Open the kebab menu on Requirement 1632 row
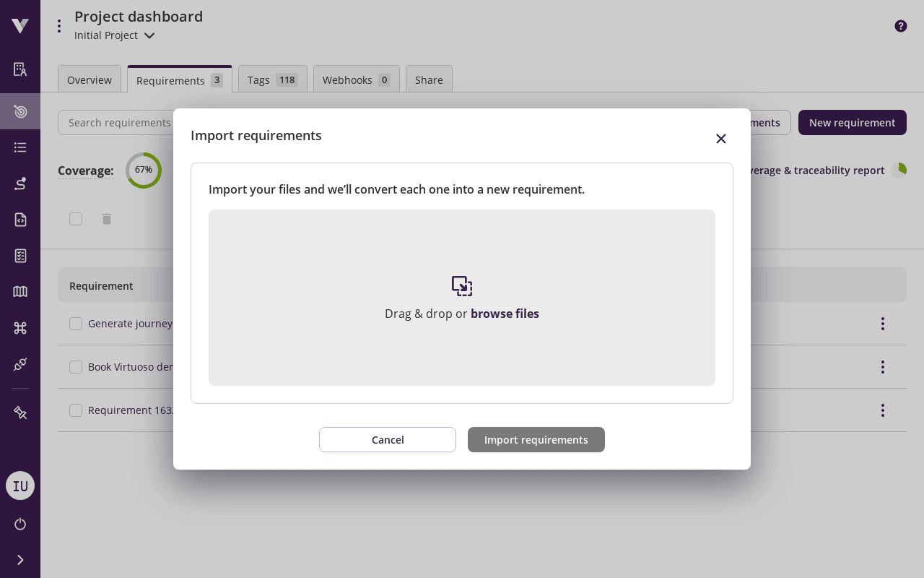The width and height of the screenshot is (924, 578). click(x=882, y=410)
